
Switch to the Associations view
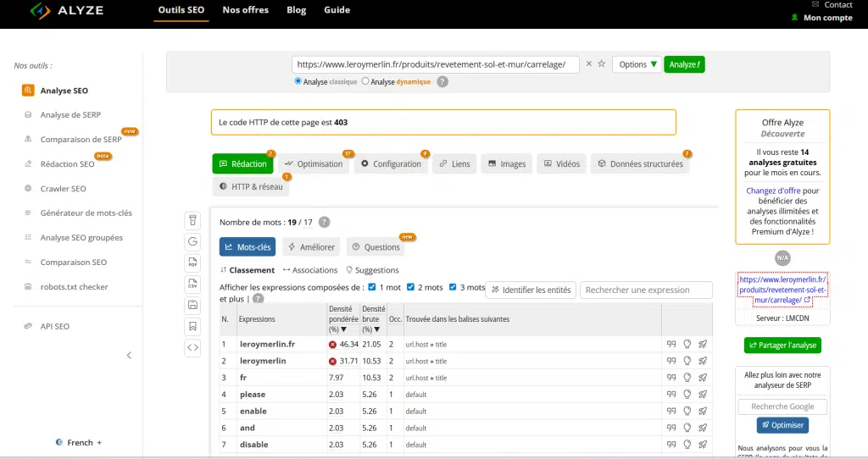(x=310, y=270)
